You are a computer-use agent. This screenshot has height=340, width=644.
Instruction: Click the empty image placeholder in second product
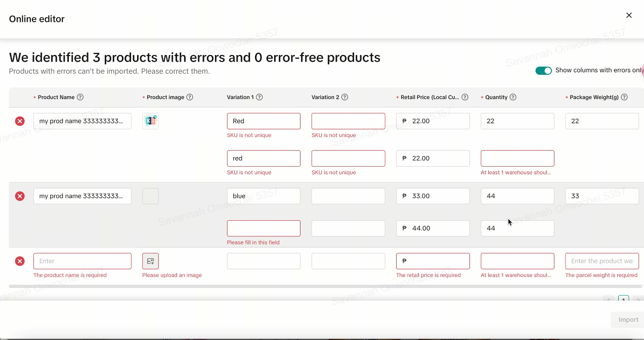pyautogui.click(x=151, y=196)
